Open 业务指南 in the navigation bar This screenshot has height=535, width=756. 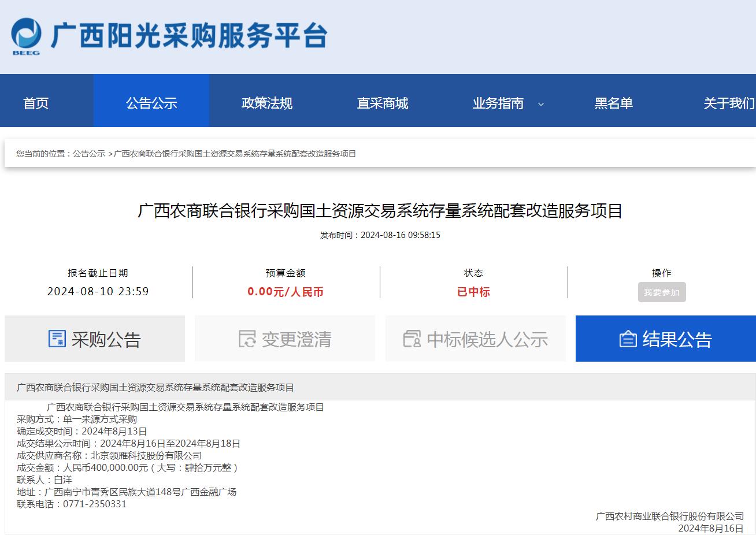(498, 103)
